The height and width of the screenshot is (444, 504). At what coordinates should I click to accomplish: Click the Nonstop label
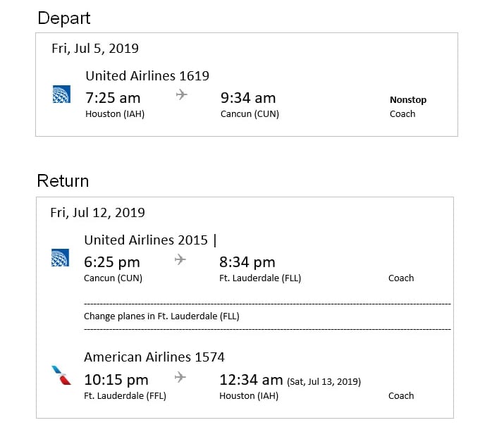[x=408, y=99]
